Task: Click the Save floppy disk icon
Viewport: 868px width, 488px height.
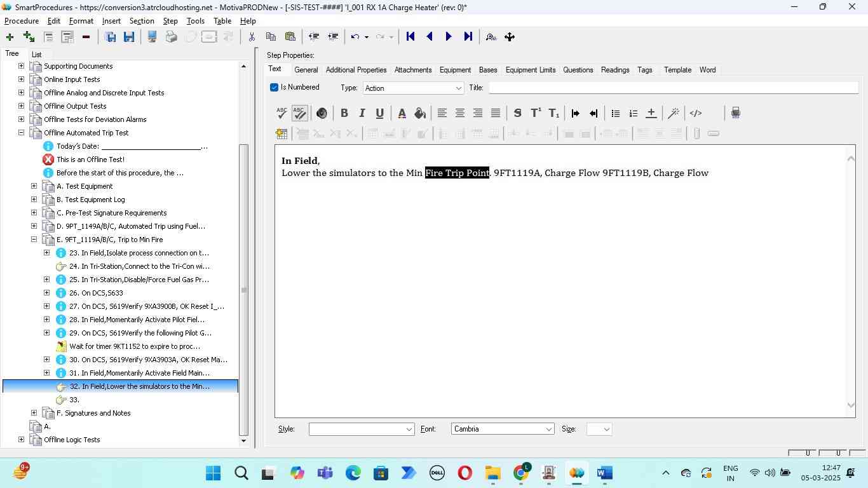Action: [129, 37]
